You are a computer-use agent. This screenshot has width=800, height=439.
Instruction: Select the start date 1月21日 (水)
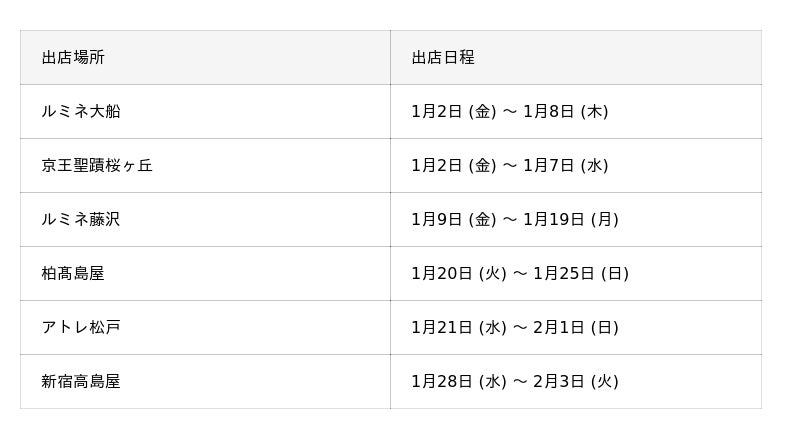[459, 327]
